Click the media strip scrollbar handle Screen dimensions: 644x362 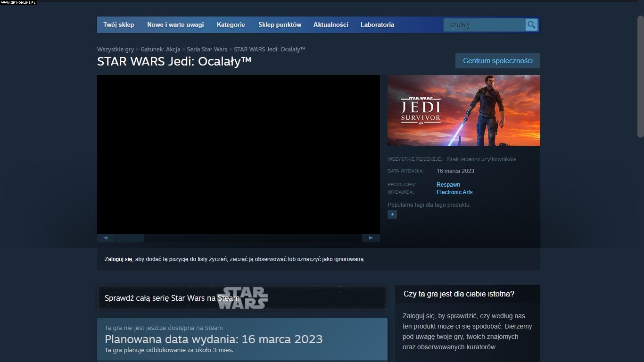130,238
